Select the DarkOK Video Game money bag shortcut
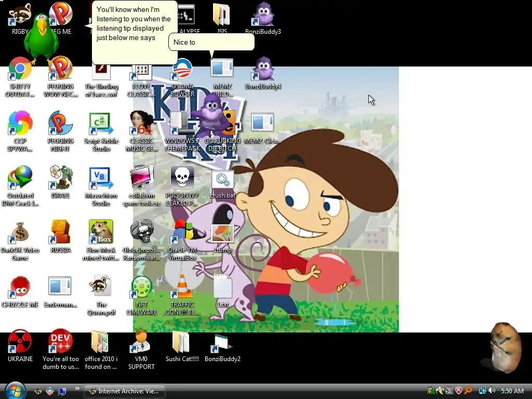The height and width of the screenshot is (399, 532). [20, 241]
